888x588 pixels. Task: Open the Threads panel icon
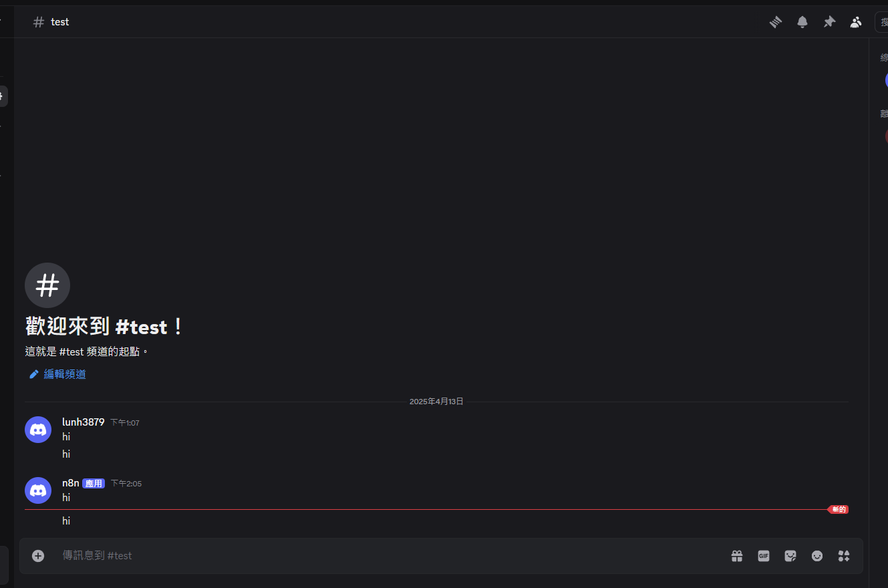775,22
